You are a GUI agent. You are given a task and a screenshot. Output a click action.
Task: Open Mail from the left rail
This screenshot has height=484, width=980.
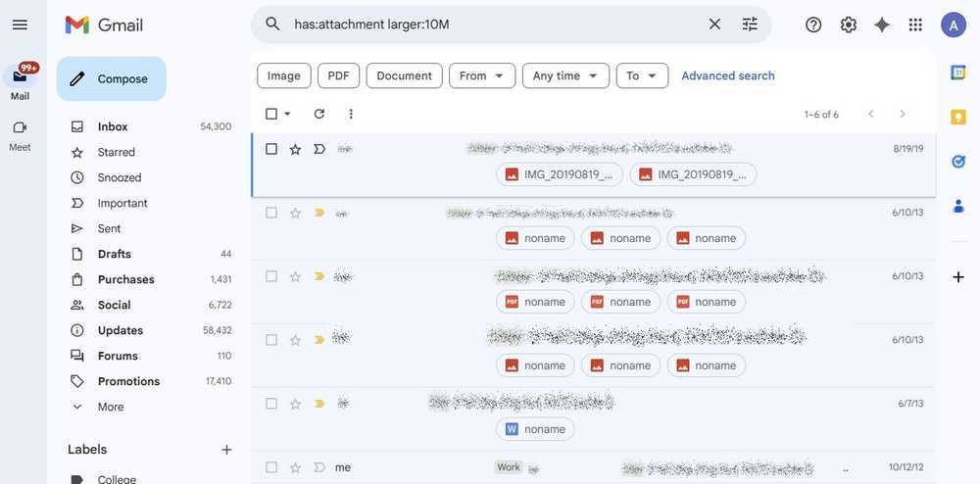coord(20,82)
